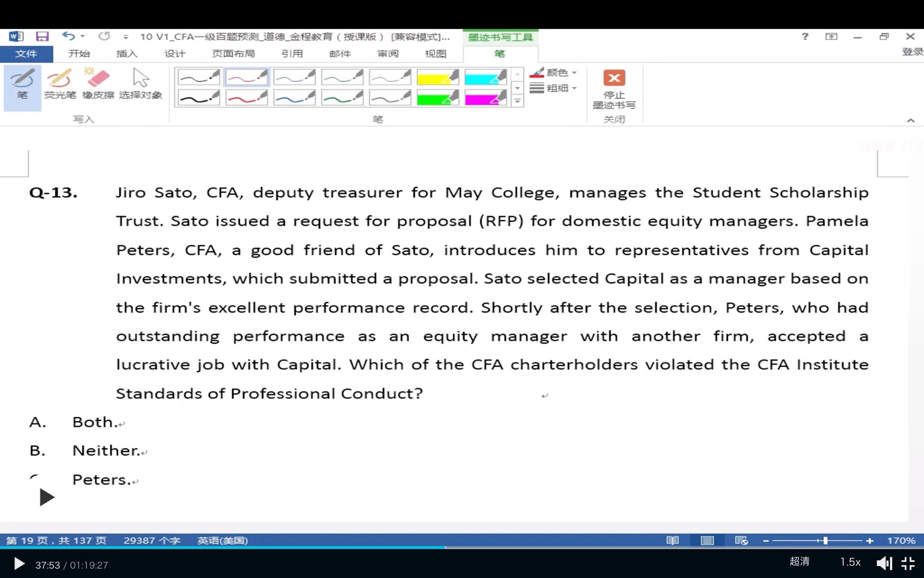This screenshot has width=924, height=578.
Task: Pick the yellow highlighter pen style
Action: [438, 77]
